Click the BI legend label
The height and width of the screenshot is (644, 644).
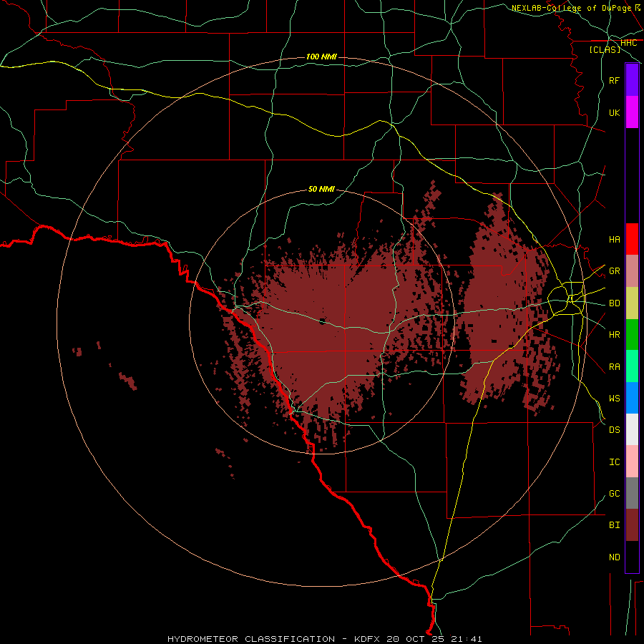[614, 525]
